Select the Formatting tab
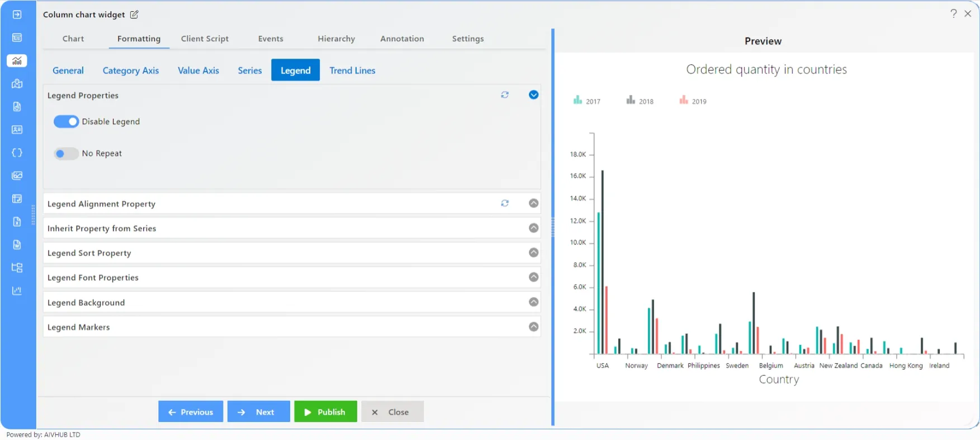The image size is (980, 440). pyautogui.click(x=139, y=39)
